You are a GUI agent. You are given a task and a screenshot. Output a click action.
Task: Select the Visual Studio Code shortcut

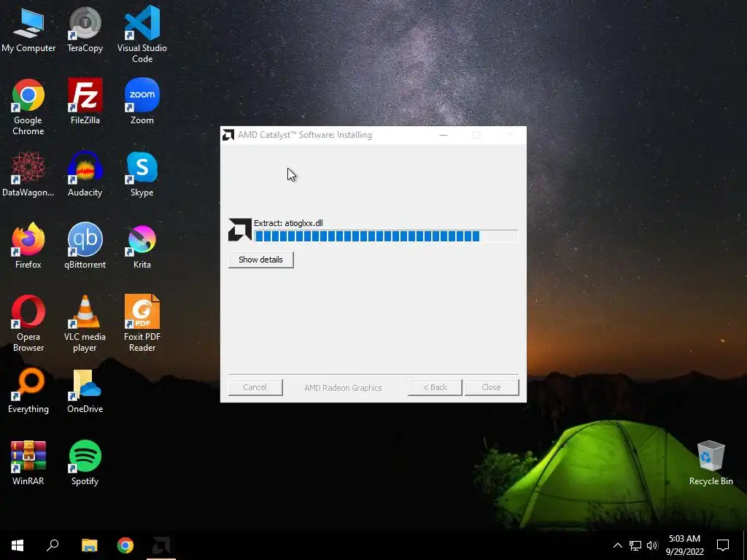point(142,34)
